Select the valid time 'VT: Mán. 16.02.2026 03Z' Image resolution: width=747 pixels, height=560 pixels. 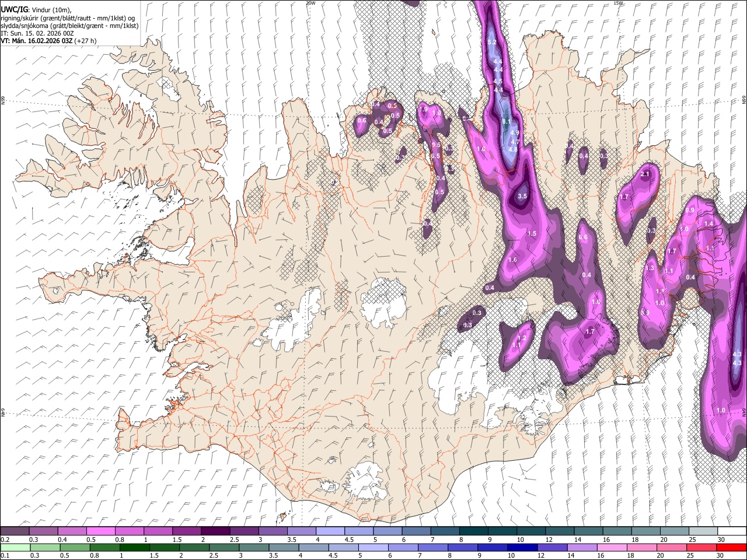(x=37, y=41)
